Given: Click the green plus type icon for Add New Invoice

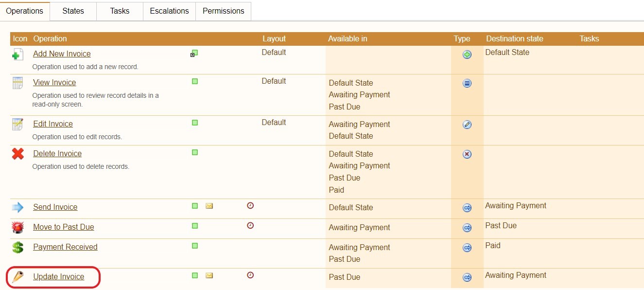Looking at the screenshot, I should 467,54.
